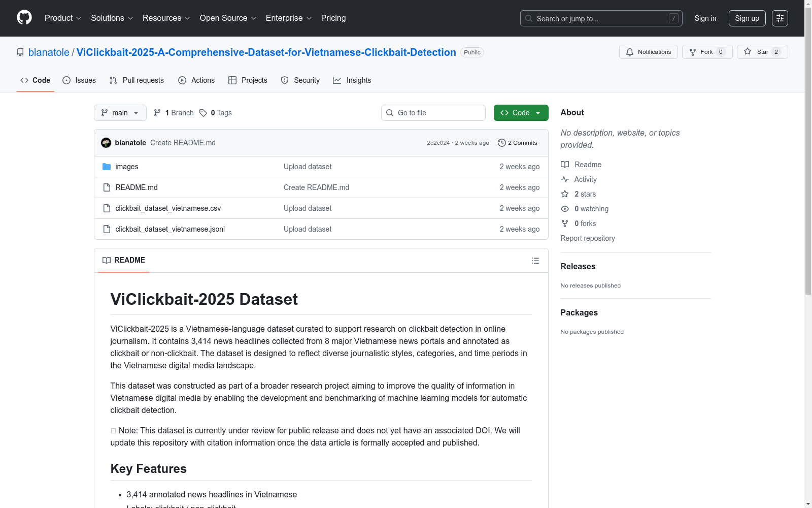Click the repository icon before blanatole

(x=20, y=52)
